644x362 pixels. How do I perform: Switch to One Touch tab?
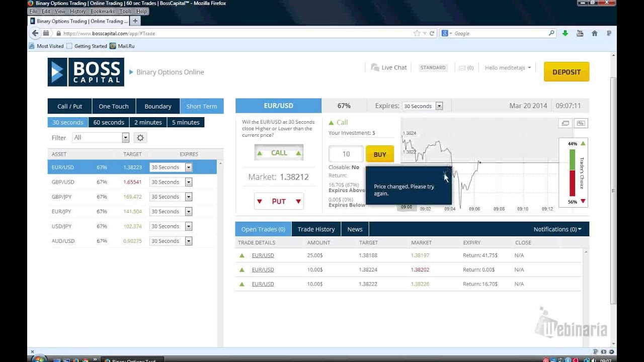pyautogui.click(x=114, y=106)
